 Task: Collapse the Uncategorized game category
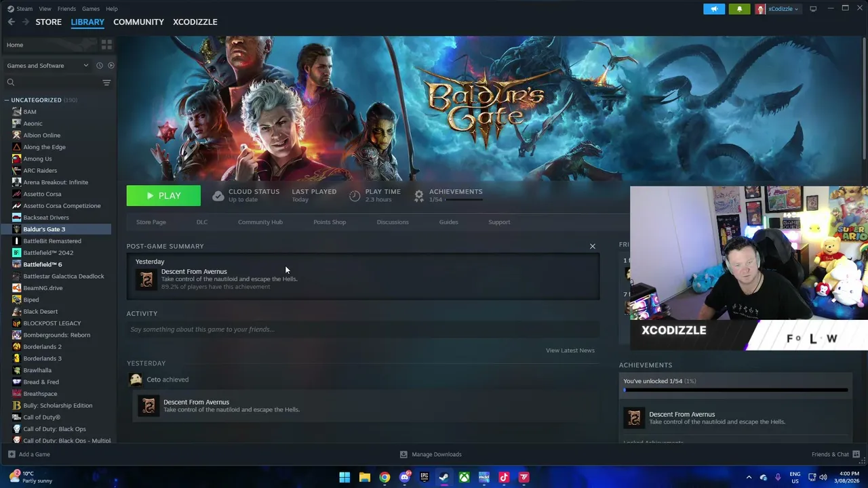pyautogui.click(x=6, y=100)
